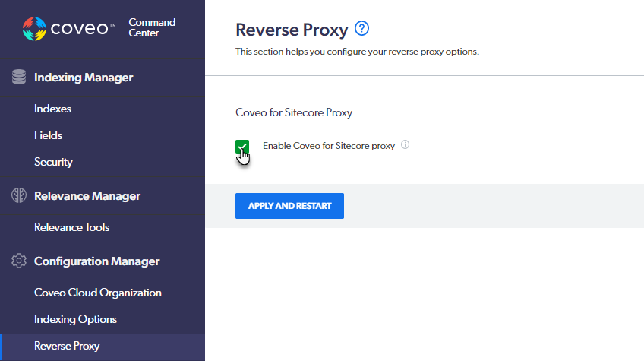
Task: Click the Reverse Proxy page title
Action: pyautogui.click(x=292, y=30)
